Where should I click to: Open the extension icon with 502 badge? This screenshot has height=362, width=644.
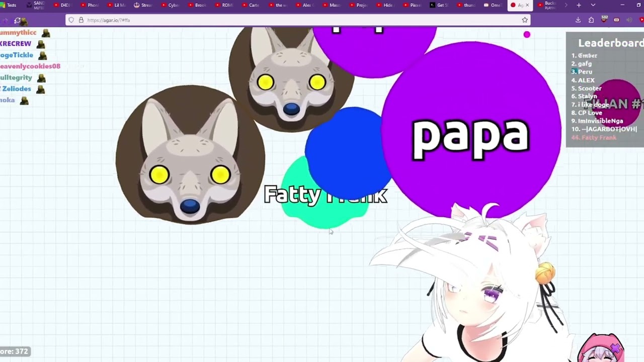click(604, 20)
